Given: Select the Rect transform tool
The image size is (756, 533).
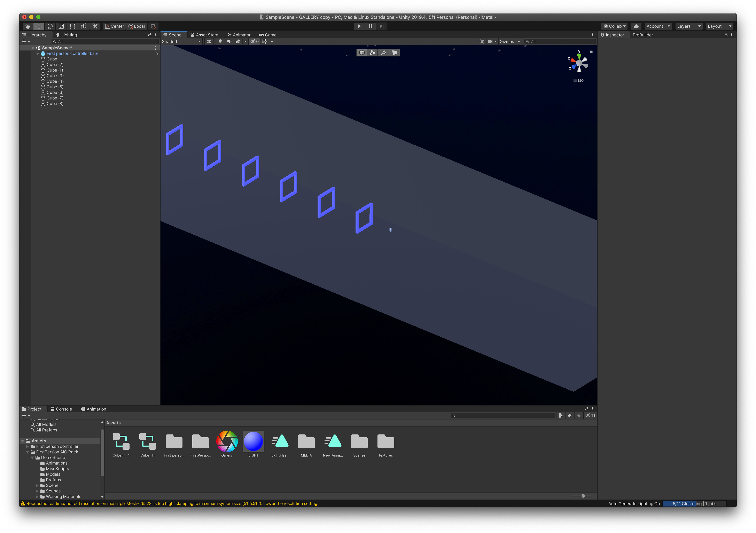Looking at the screenshot, I should point(72,26).
